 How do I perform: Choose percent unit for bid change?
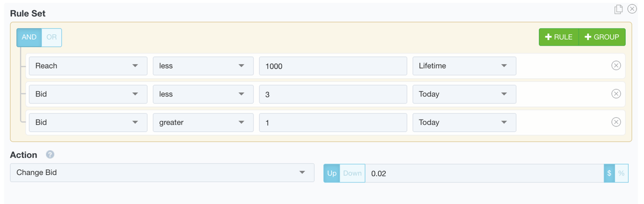click(621, 173)
